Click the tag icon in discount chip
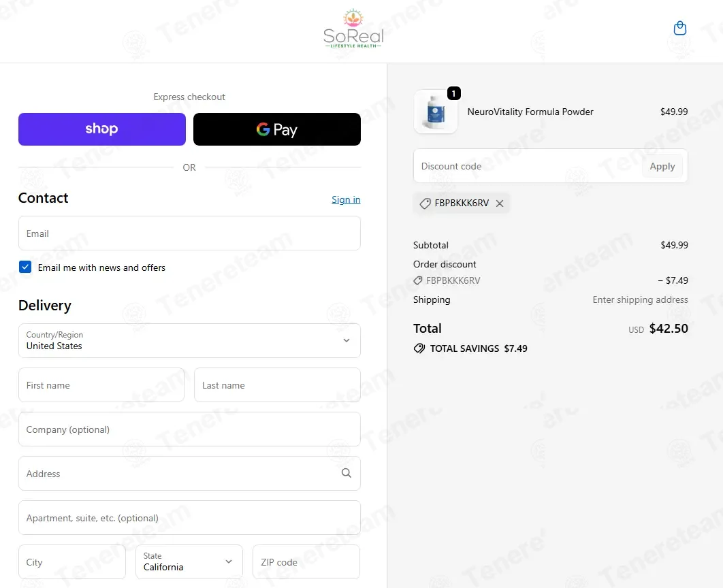Viewport: 723px width, 588px height. (425, 203)
